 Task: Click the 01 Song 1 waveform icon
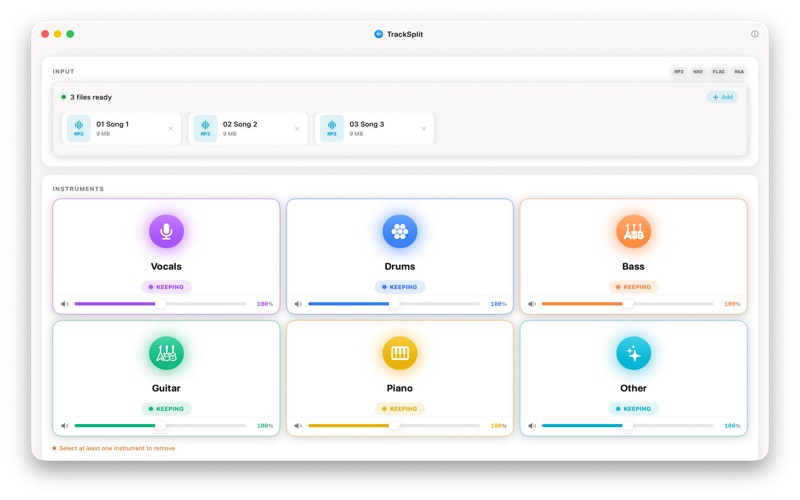click(79, 128)
